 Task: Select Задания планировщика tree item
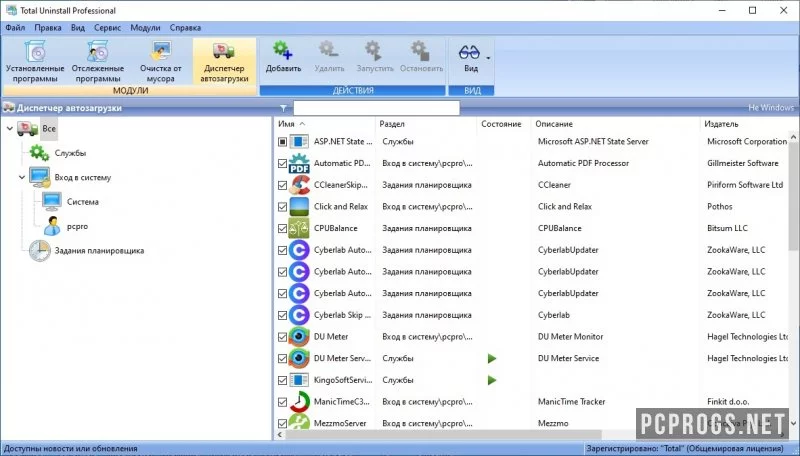99,250
